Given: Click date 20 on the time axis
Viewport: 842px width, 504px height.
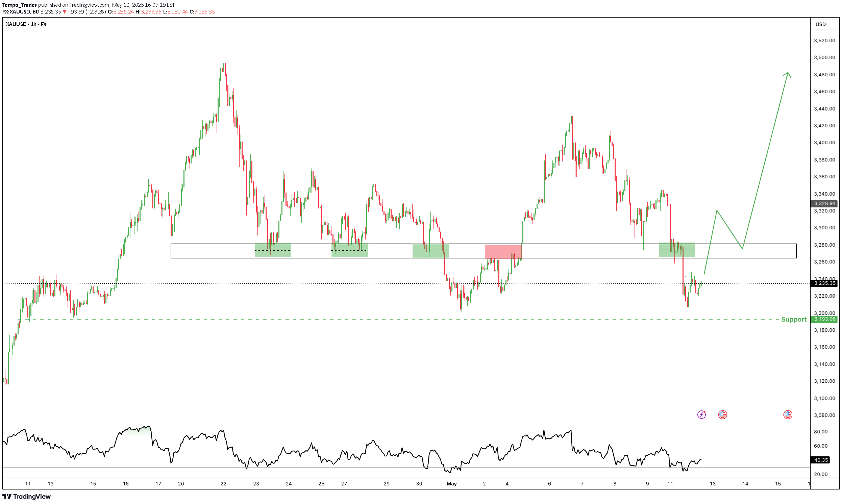Looking at the screenshot, I should [x=181, y=484].
